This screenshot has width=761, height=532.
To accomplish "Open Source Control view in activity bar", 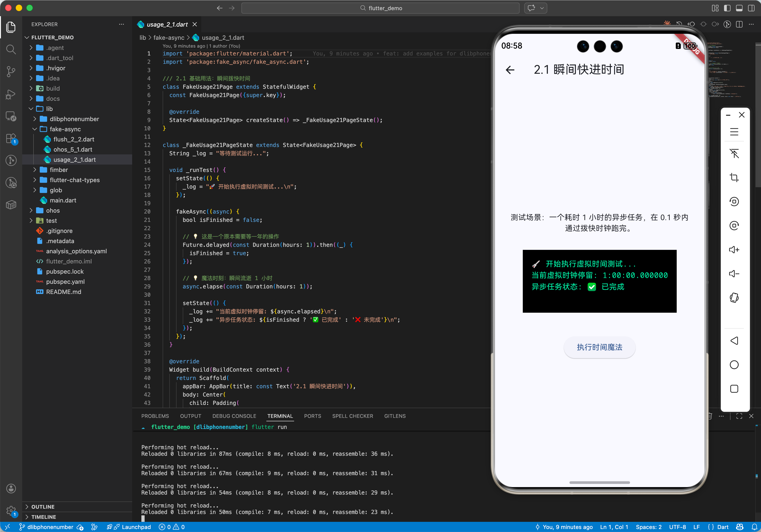I will [11, 71].
